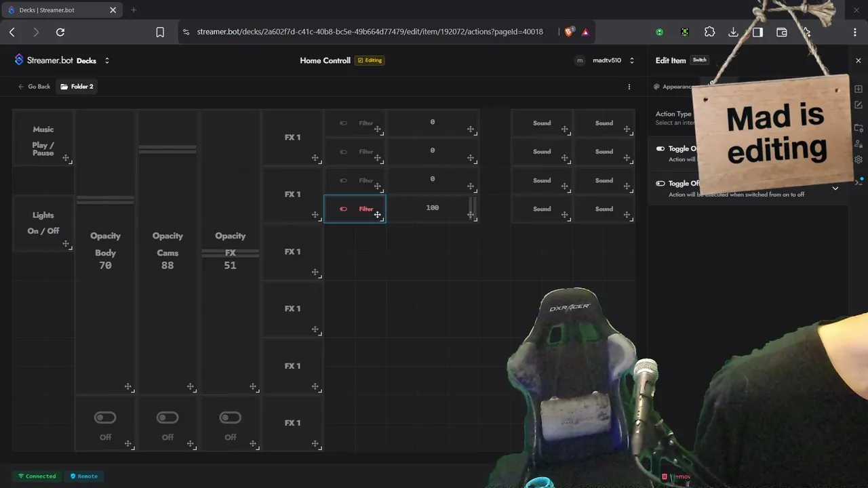The image size is (868, 488).
Task: Go back with browser back arrow
Action: click(12, 32)
